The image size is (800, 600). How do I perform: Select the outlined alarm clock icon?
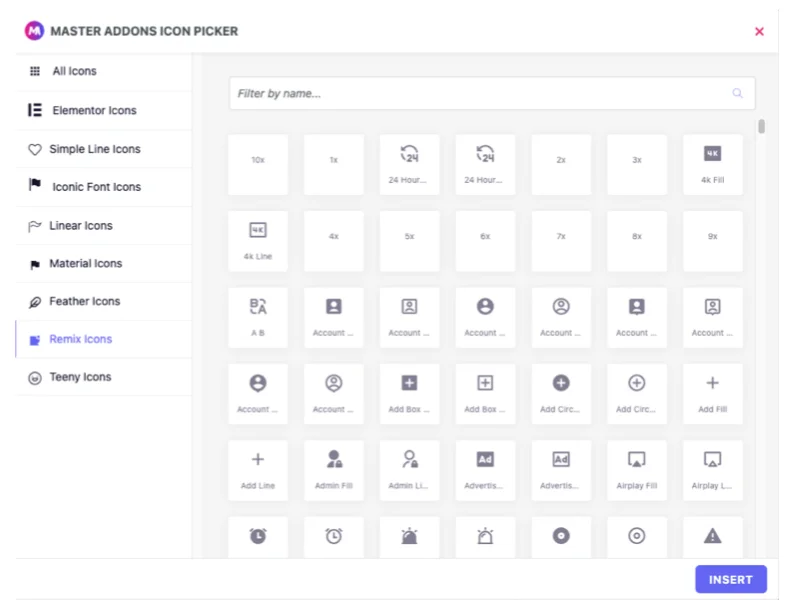[334, 537]
